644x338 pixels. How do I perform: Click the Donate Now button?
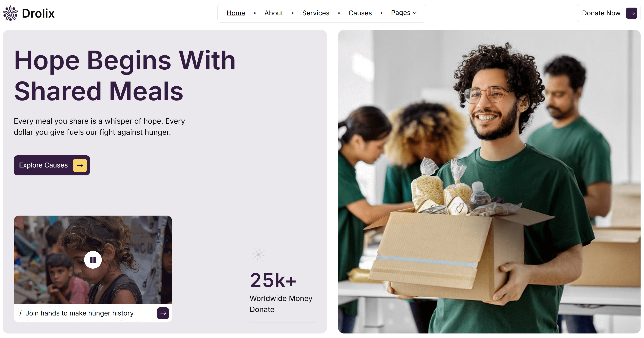pyautogui.click(x=608, y=13)
